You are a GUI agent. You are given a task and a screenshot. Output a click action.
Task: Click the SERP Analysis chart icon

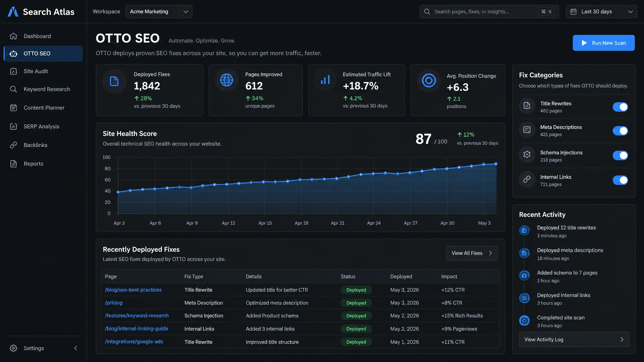coord(14,126)
